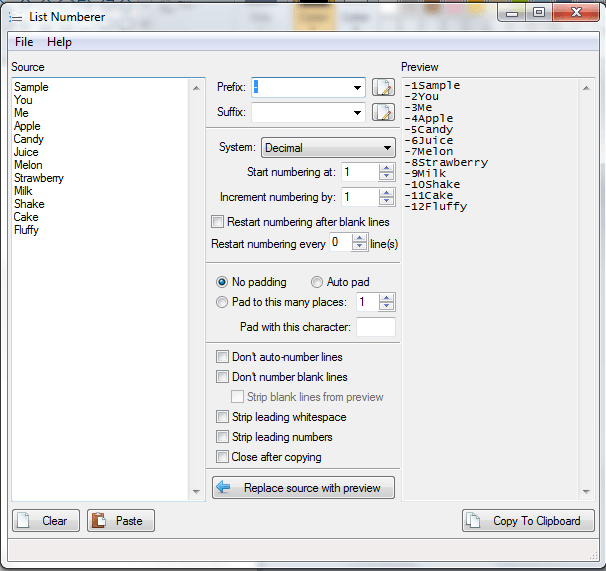Image resolution: width=606 pixels, height=571 pixels.
Task: Click the -10Shake line in Preview
Action: (x=432, y=184)
